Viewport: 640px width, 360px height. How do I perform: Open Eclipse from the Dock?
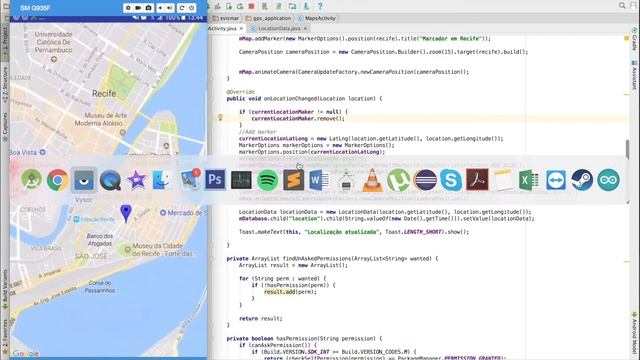(x=425, y=180)
